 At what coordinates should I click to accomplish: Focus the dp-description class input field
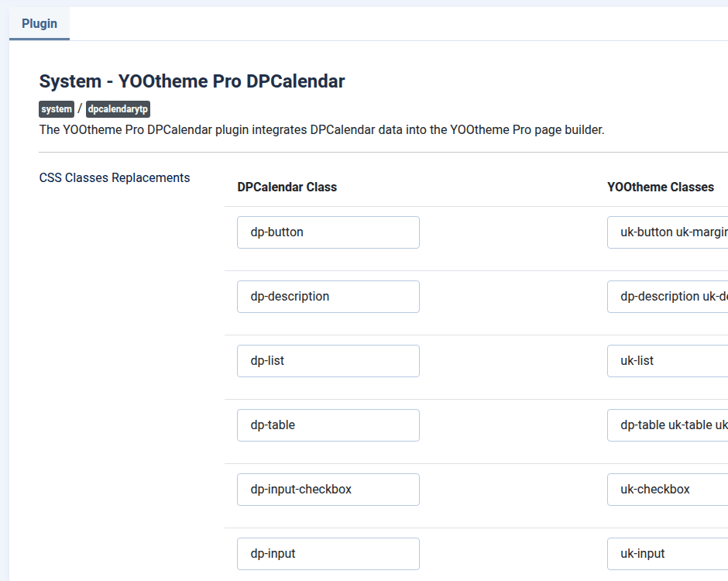coord(328,297)
